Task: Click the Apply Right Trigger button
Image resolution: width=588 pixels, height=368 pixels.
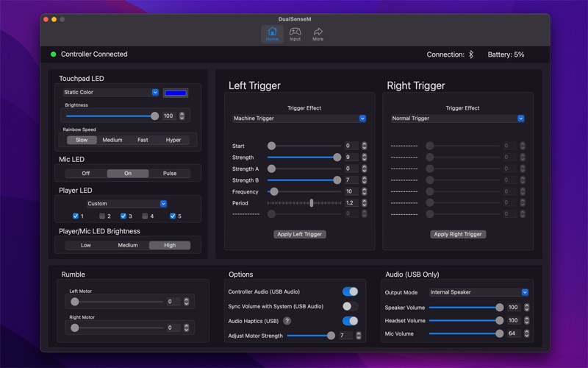Action: click(x=458, y=234)
